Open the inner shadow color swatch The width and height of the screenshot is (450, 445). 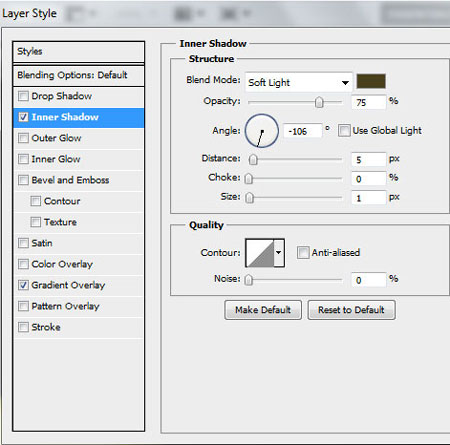click(x=371, y=81)
